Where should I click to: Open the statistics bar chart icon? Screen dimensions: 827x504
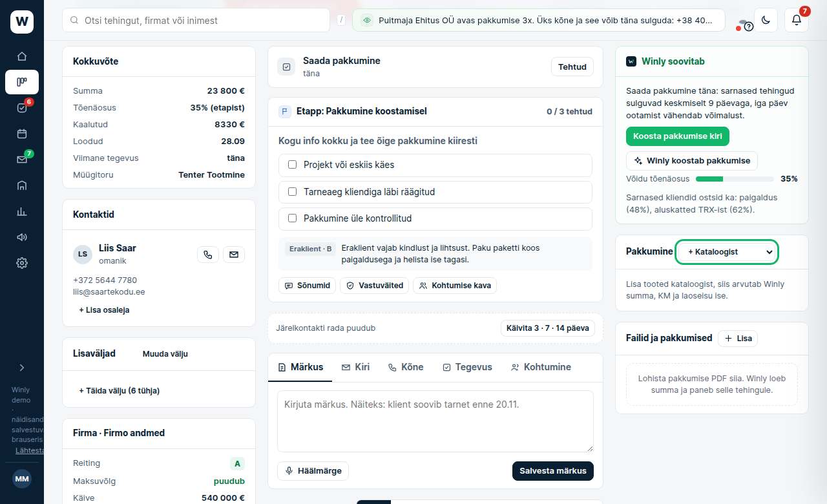22,211
